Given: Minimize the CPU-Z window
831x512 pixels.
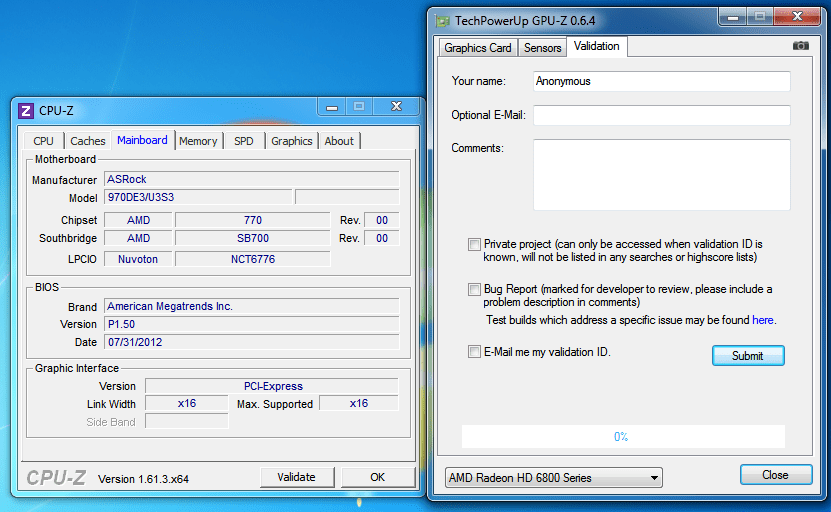Looking at the screenshot, I should pyautogui.click(x=332, y=107).
